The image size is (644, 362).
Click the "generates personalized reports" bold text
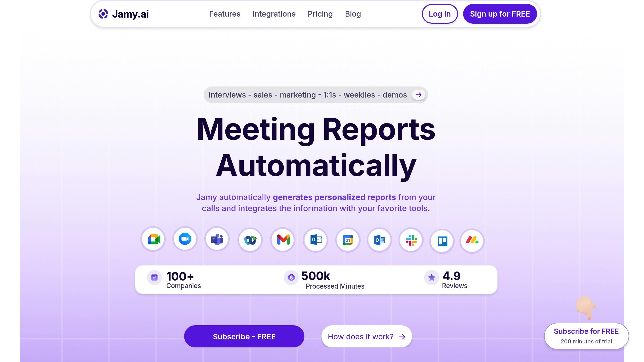point(334,197)
